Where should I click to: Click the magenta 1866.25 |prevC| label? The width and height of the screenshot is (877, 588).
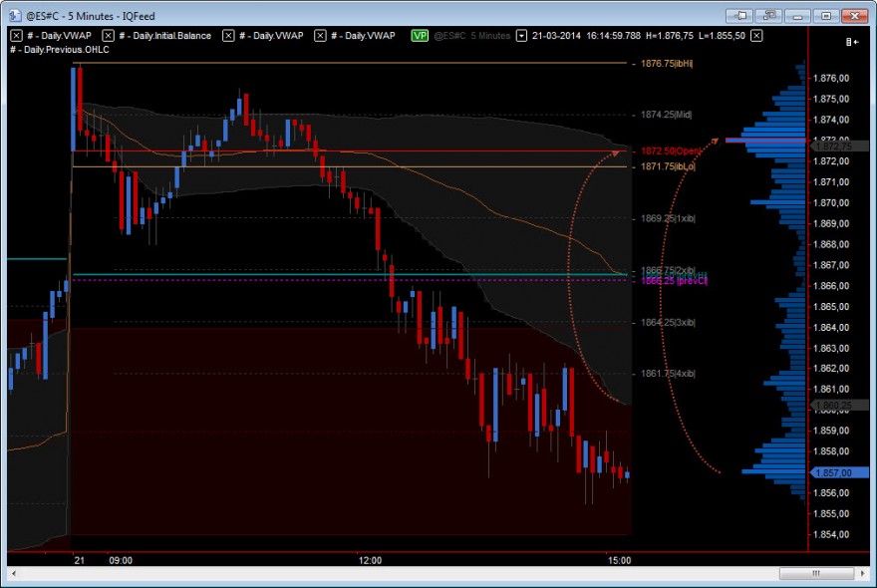674,281
